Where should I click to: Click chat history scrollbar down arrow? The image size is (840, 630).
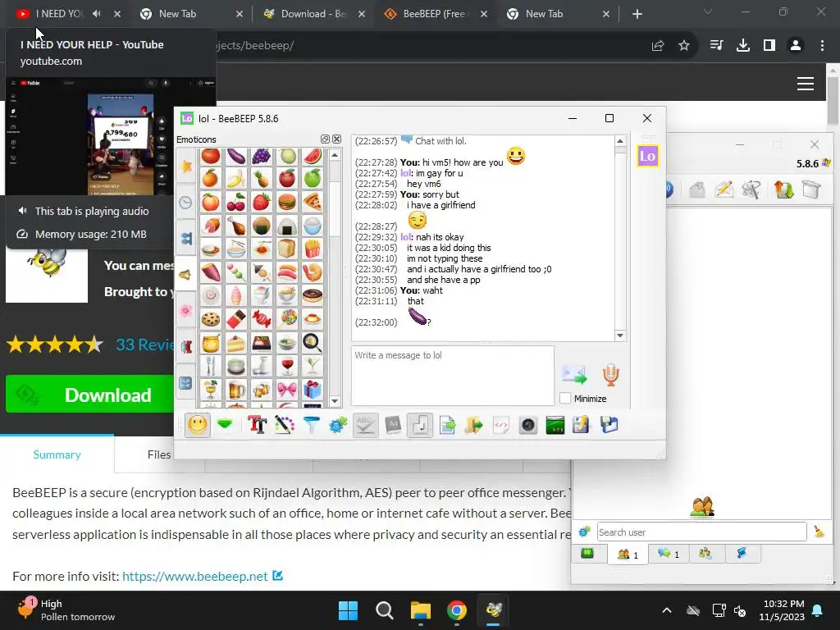click(x=620, y=336)
